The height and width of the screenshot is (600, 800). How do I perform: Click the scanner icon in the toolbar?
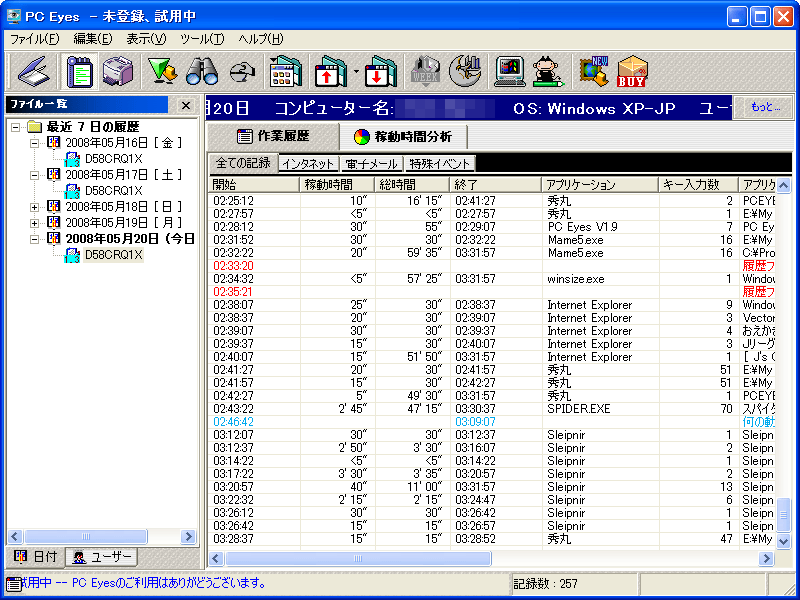34,71
